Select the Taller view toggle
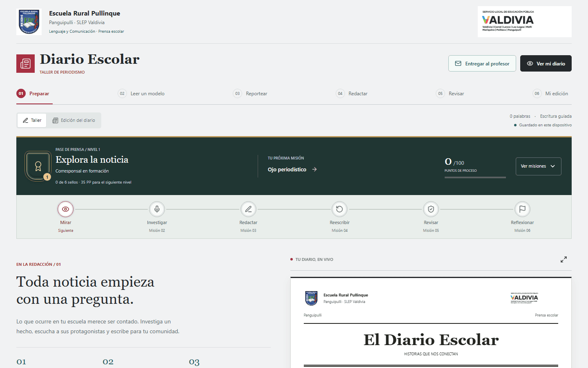Viewport: 588px width, 368px height. [32, 120]
